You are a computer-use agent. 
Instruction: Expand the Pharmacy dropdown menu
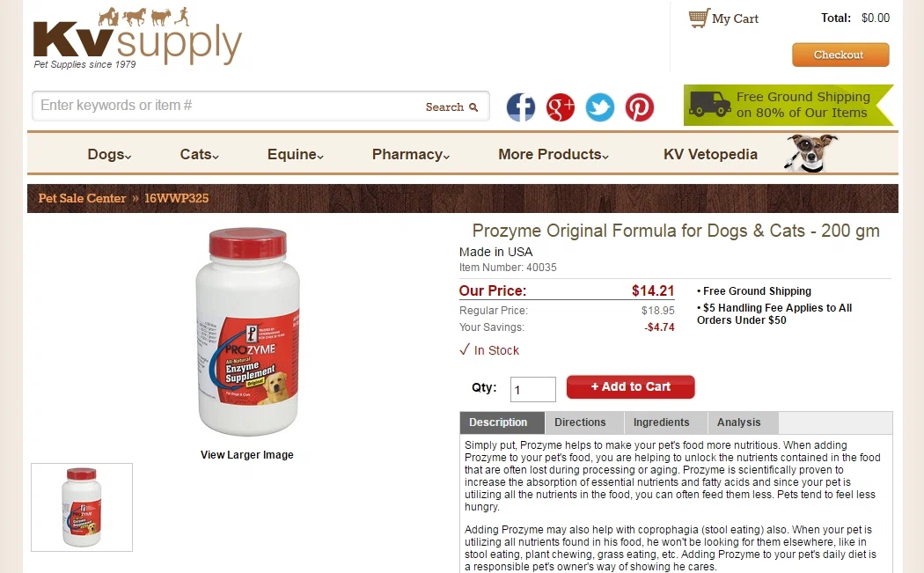tap(411, 154)
